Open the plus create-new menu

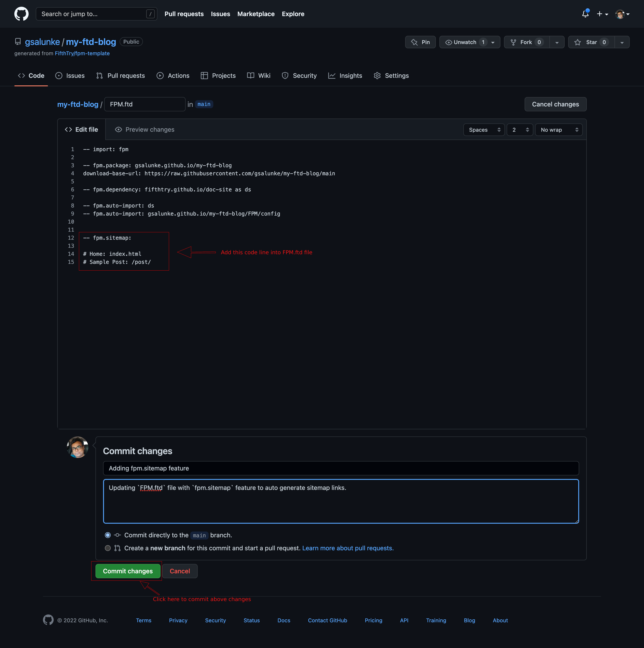(x=602, y=14)
